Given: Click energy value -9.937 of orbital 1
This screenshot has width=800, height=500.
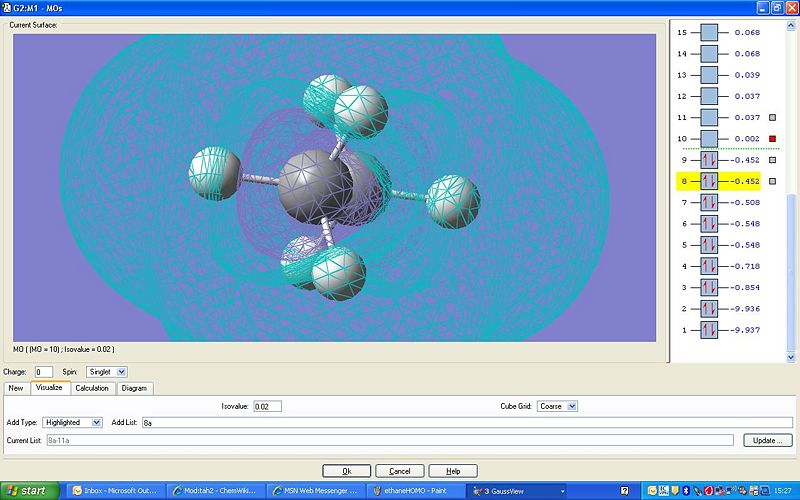Looking at the screenshot, I should (x=745, y=330).
